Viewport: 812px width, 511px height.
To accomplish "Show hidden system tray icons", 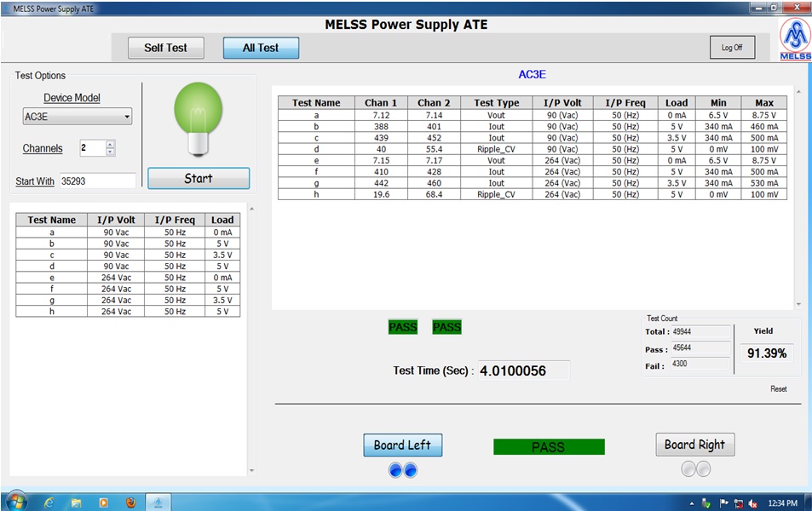I will (x=692, y=503).
